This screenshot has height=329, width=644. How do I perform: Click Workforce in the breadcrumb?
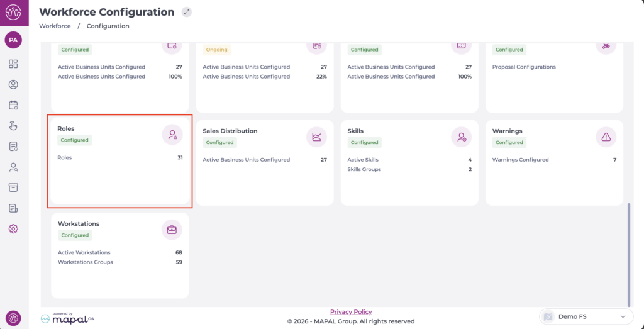pos(55,26)
